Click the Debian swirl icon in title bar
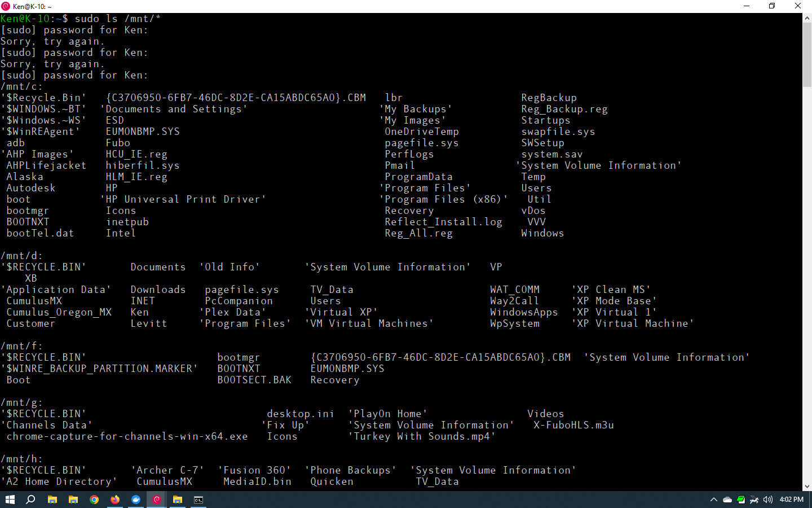The width and height of the screenshot is (812, 508). (x=6, y=6)
